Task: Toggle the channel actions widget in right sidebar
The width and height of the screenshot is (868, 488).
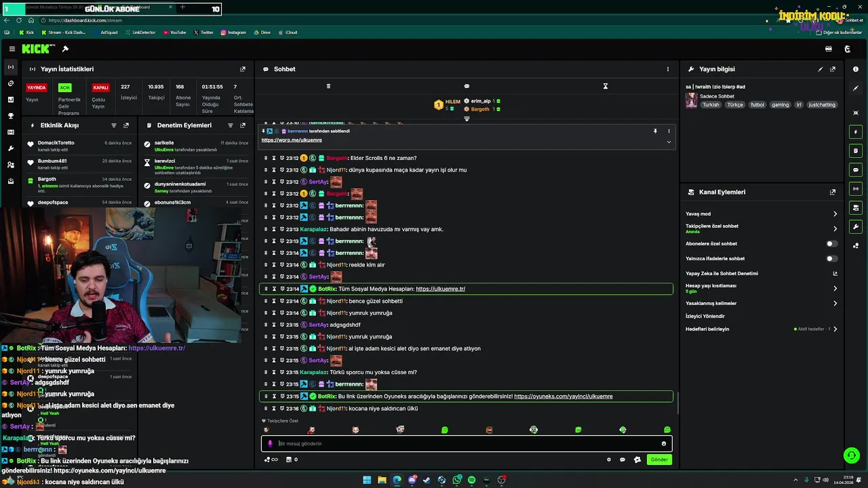Action: (x=856, y=207)
